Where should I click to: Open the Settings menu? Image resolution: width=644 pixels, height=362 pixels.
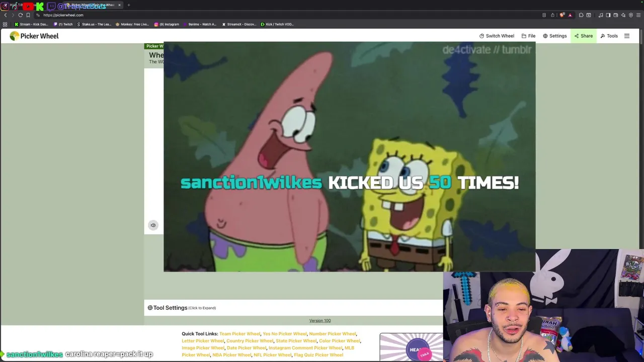(x=554, y=36)
